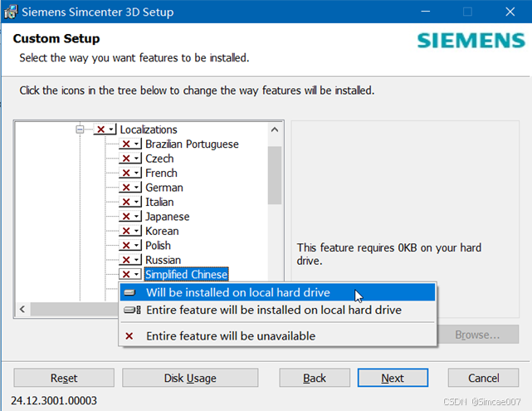Proceed with the Next button
Screen dimensions: 532x411
click(x=393, y=378)
